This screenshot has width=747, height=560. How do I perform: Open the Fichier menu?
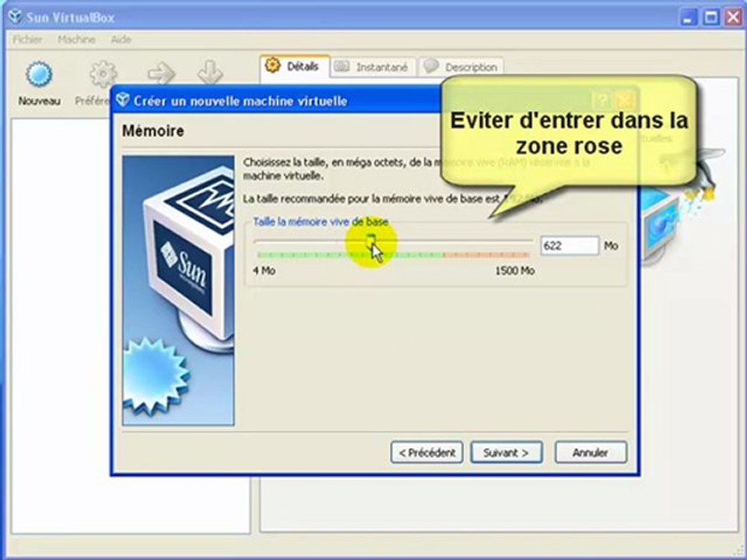pos(28,40)
